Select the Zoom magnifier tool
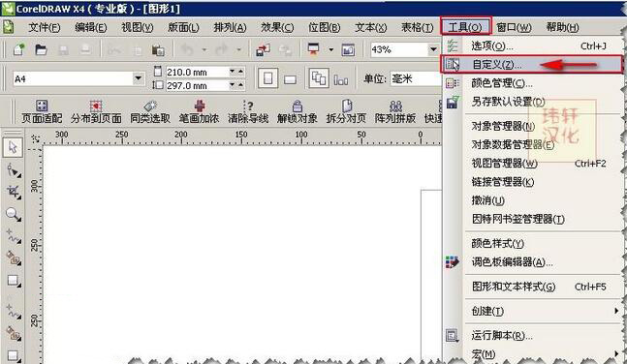This screenshot has height=364, width=627. click(x=14, y=215)
